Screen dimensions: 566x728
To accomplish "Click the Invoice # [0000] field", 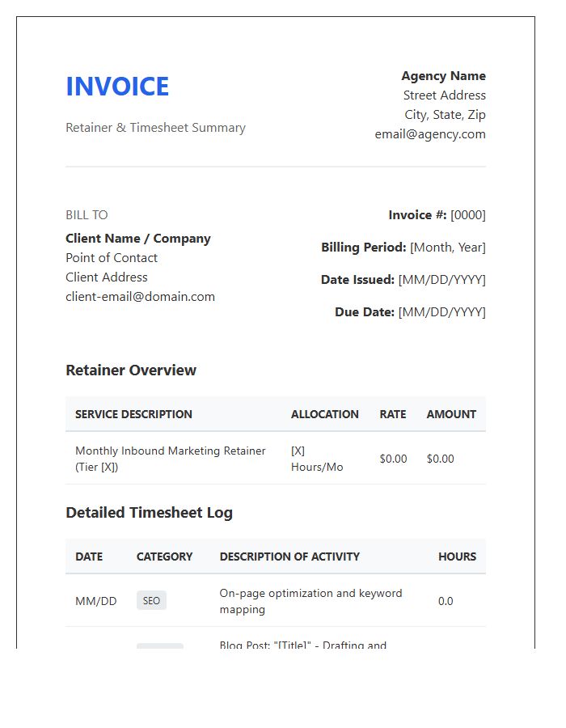I will [x=437, y=215].
